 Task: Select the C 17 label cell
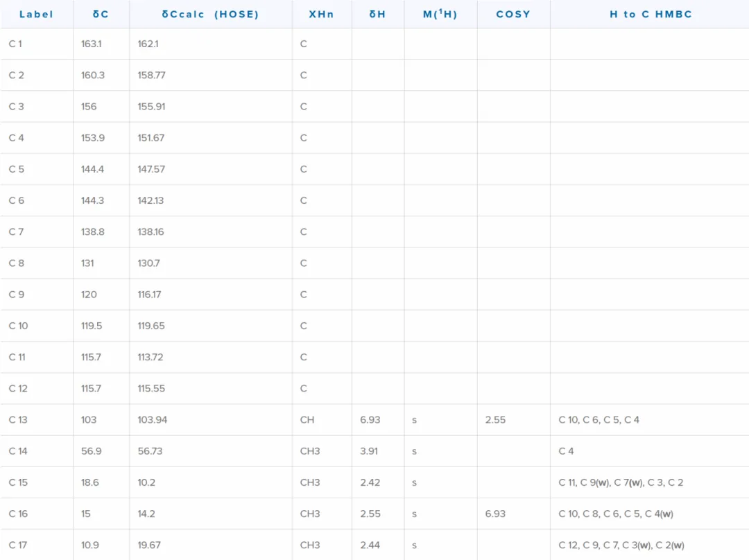tap(17, 545)
